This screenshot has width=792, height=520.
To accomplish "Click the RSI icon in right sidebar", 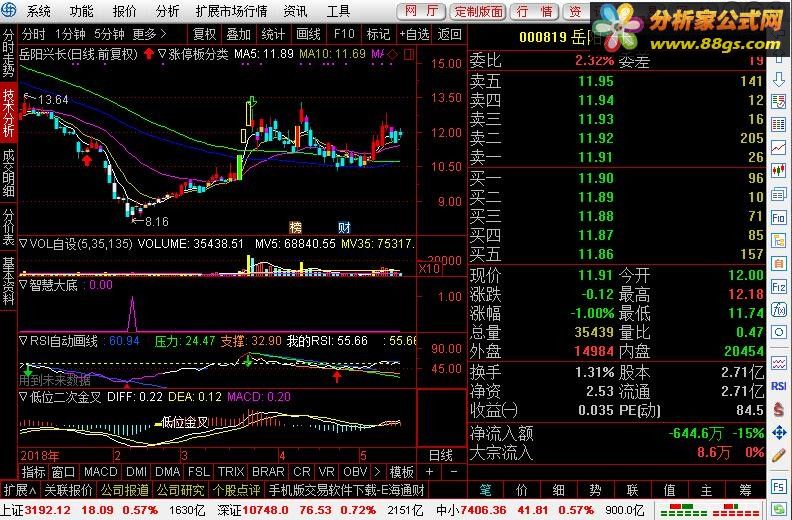I will click(x=778, y=386).
